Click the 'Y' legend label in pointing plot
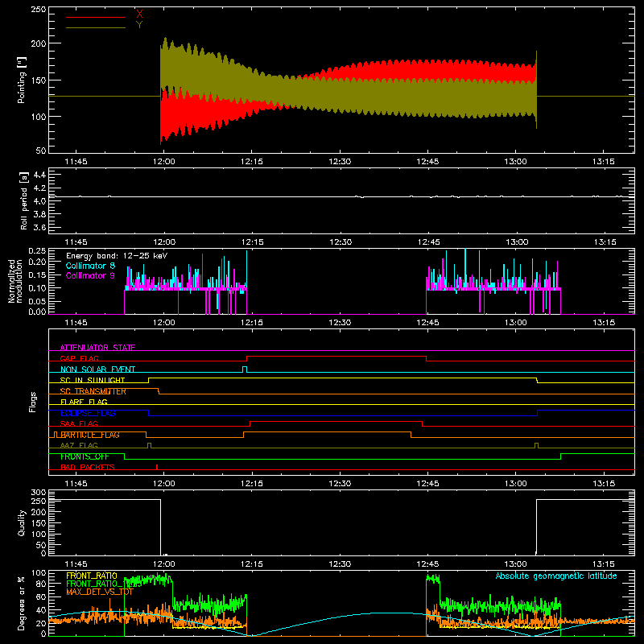The image size is (644, 644). coord(139,25)
